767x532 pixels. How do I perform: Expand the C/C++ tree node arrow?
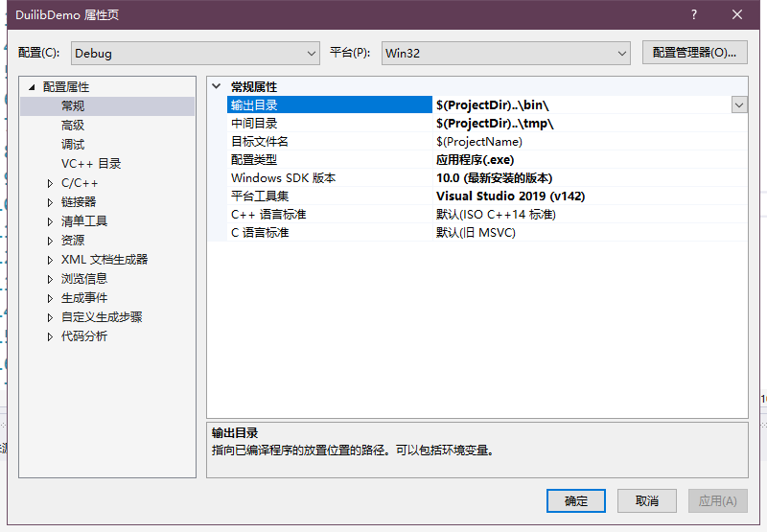click(x=51, y=183)
